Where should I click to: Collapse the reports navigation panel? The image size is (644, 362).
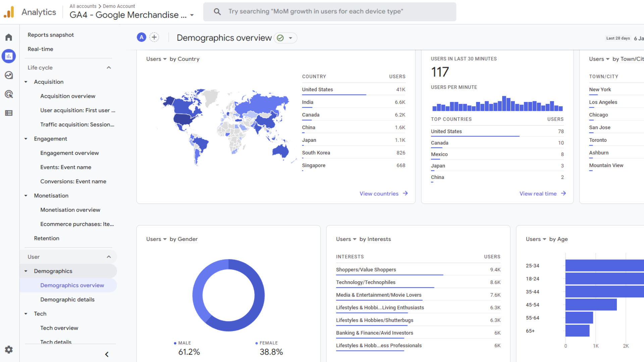(107, 354)
